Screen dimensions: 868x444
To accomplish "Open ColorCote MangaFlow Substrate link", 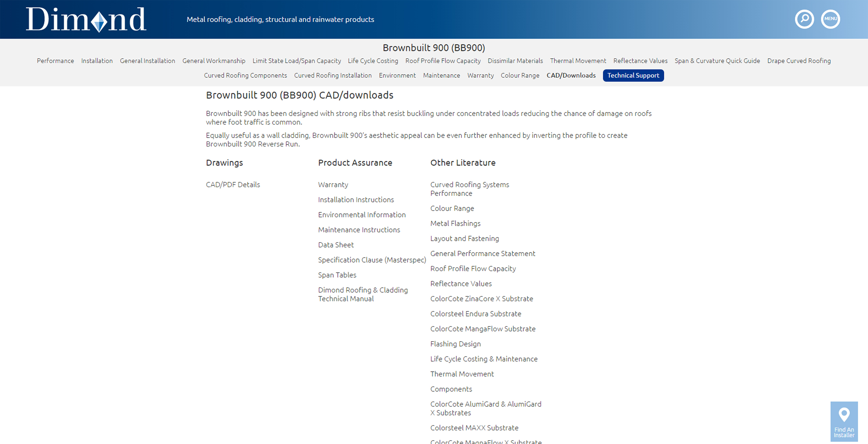I will click(483, 329).
